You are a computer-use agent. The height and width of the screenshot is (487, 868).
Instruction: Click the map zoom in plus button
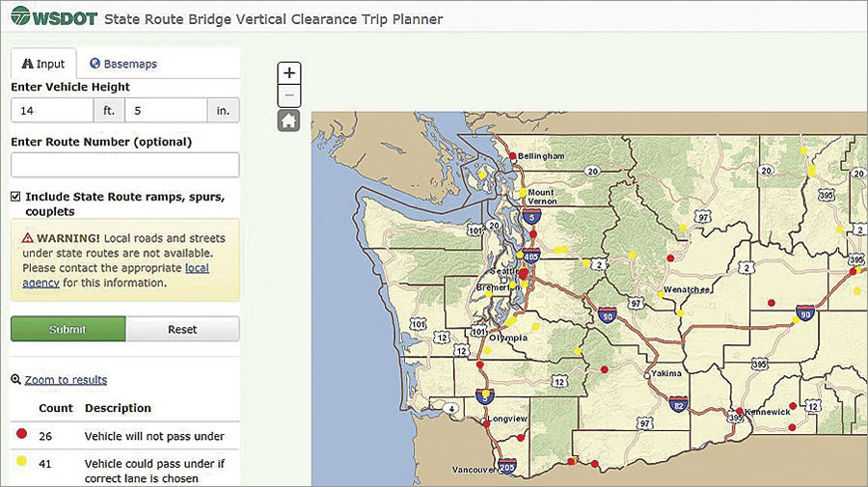289,73
